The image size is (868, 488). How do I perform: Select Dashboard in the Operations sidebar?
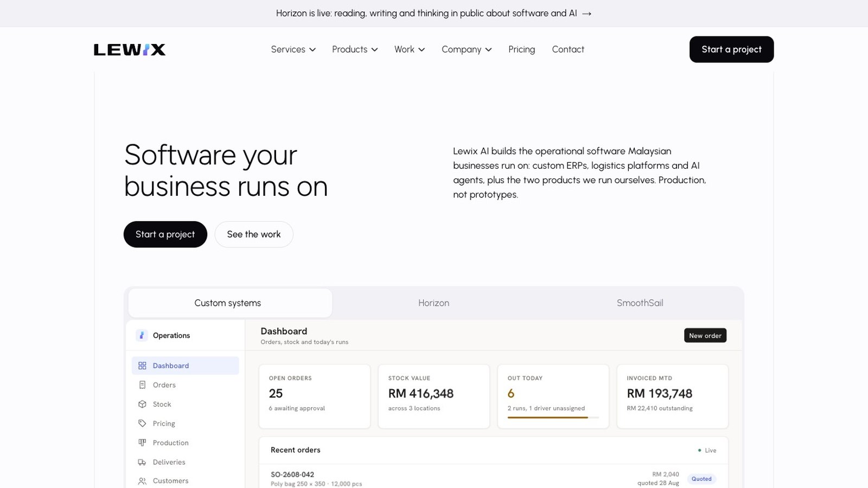[x=185, y=365]
